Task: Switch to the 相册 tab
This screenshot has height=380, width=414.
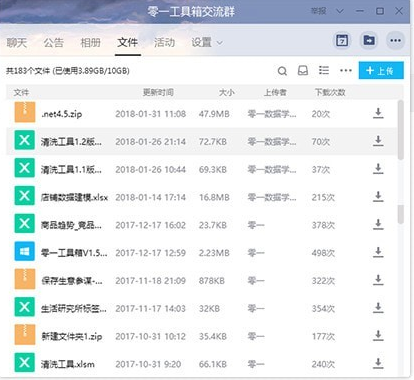Action: (90, 42)
